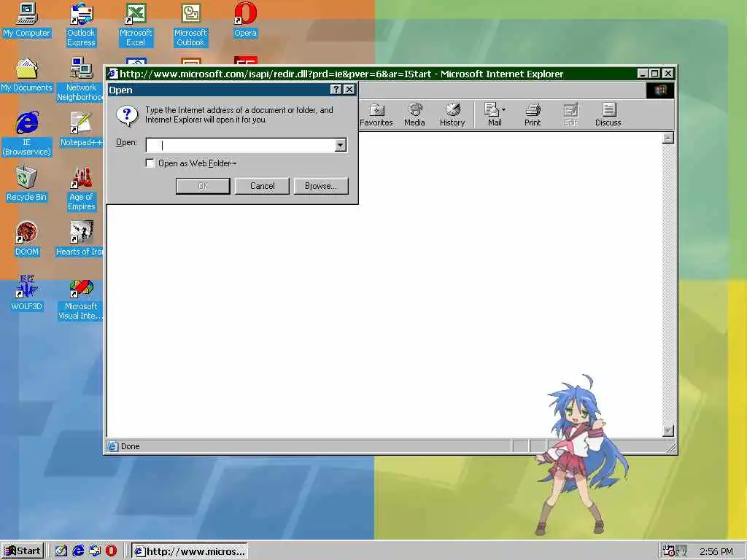Click the Discuss toolbar button

pos(608,114)
